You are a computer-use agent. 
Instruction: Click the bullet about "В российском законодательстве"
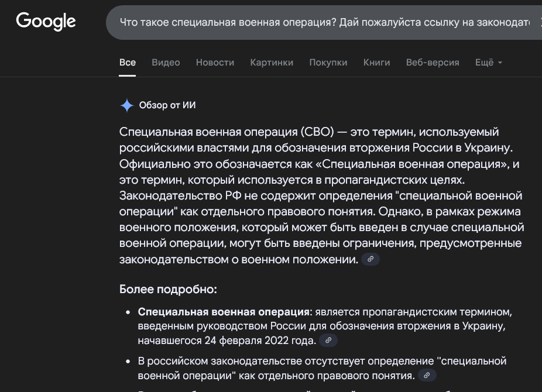click(x=322, y=361)
